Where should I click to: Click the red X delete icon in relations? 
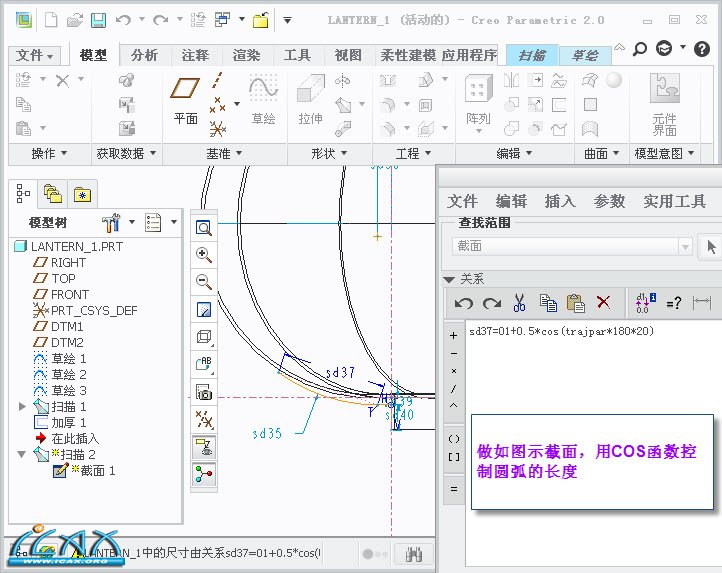click(x=603, y=302)
